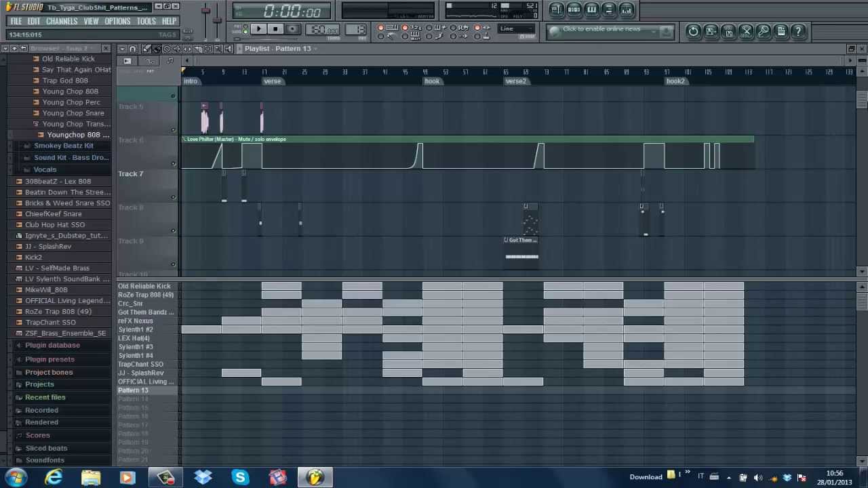868x488 pixels.
Task: Click the Help question mark icon
Action: click(798, 32)
